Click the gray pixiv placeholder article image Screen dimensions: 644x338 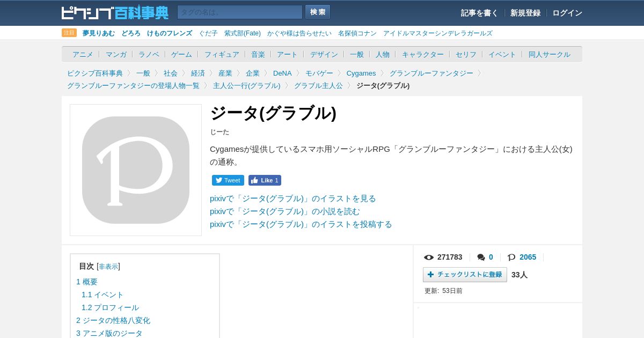(136, 170)
